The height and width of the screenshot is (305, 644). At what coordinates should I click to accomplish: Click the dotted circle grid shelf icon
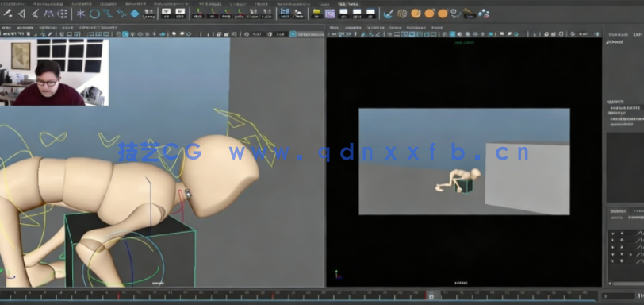(62, 14)
